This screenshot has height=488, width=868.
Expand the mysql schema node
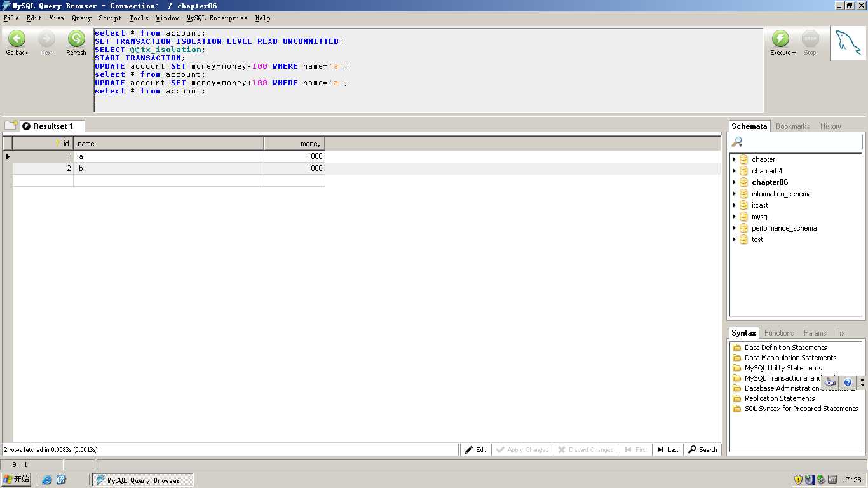point(734,217)
